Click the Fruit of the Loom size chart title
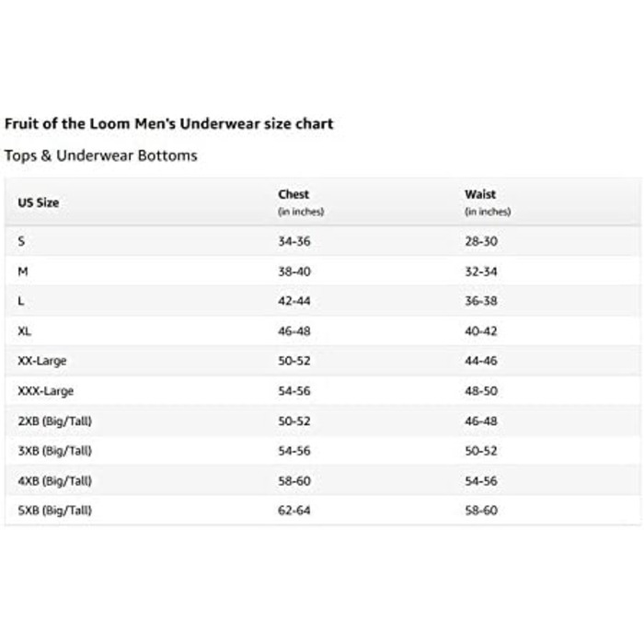Viewport: 644px width, 644px height. [x=169, y=123]
